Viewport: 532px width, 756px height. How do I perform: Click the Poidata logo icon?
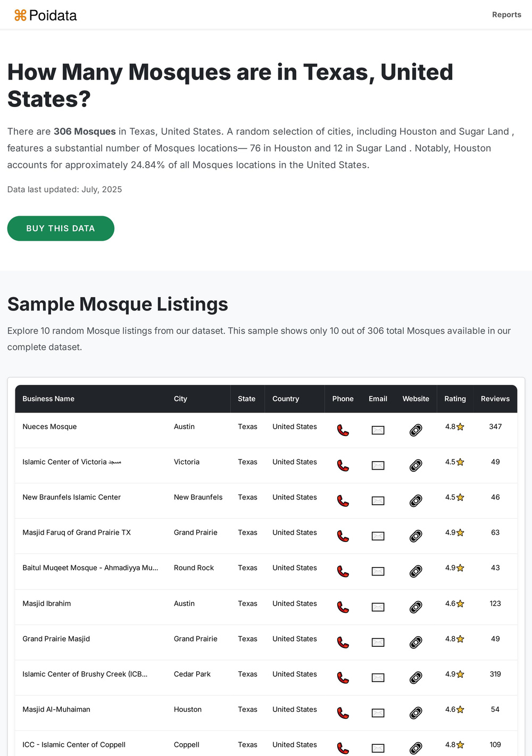coord(20,15)
